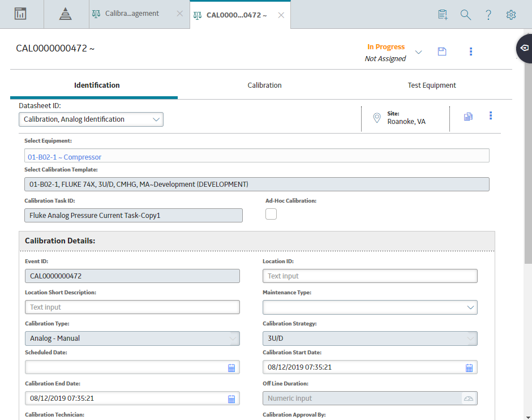The image size is (532, 420).
Task: Open the add note clipboard icon
Action: 443,15
